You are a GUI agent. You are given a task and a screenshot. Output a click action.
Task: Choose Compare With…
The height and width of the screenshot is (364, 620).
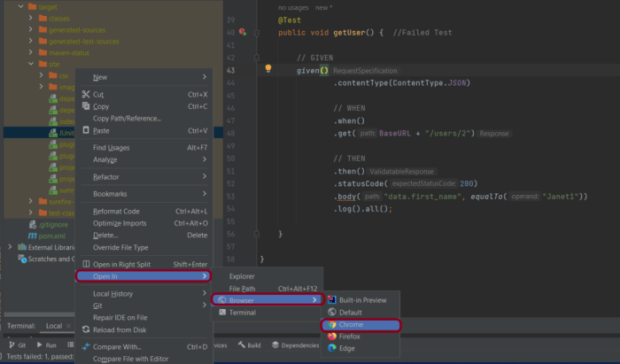[144, 347]
